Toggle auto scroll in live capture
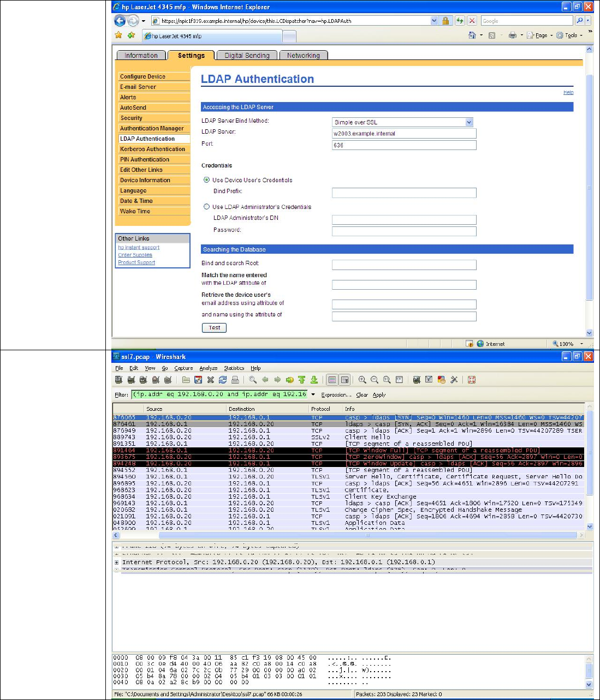The width and height of the screenshot is (600, 700). coord(344,380)
